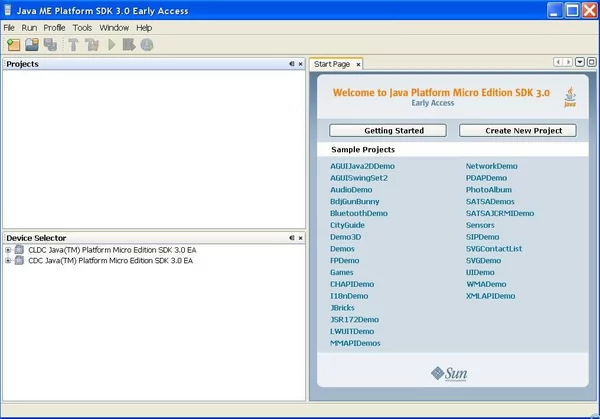Click the CLDC platform node icon

pos(19,250)
